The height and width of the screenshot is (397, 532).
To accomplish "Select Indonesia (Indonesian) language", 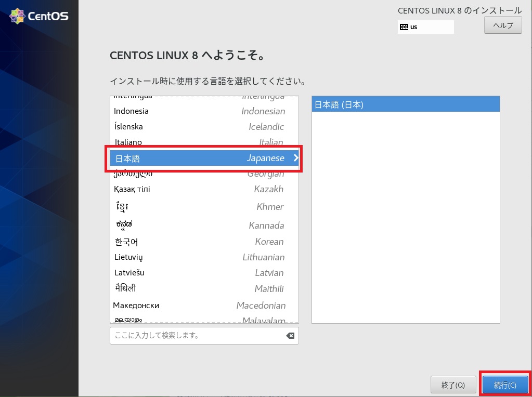I will point(204,111).
